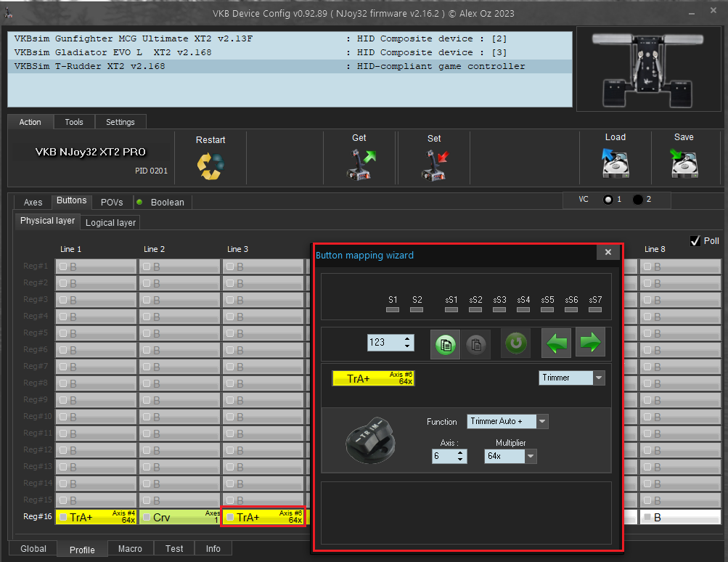Open the Macro tab
Viewport: 728px width, 562px height.
pyautogui.click(x=131, y=549)
